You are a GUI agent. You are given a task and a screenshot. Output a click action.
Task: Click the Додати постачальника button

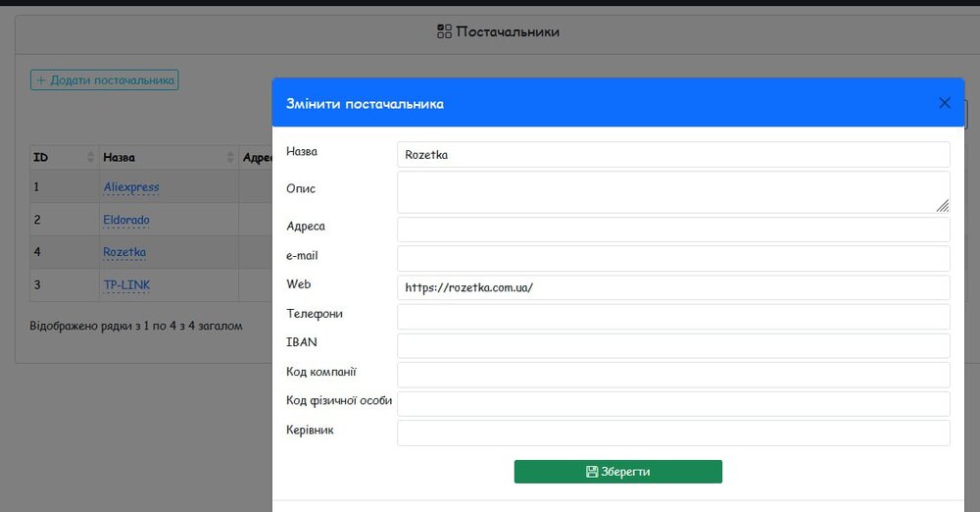(x=104, y=80)
